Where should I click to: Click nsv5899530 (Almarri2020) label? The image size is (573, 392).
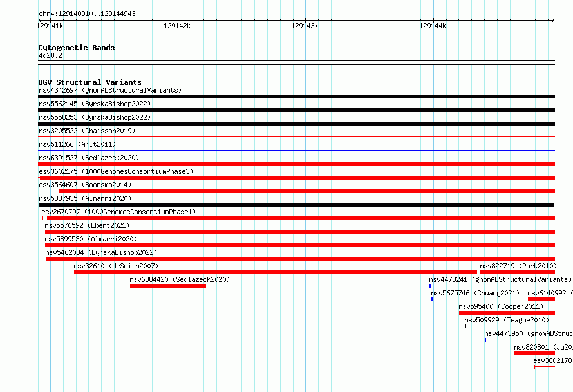[91, 239]
